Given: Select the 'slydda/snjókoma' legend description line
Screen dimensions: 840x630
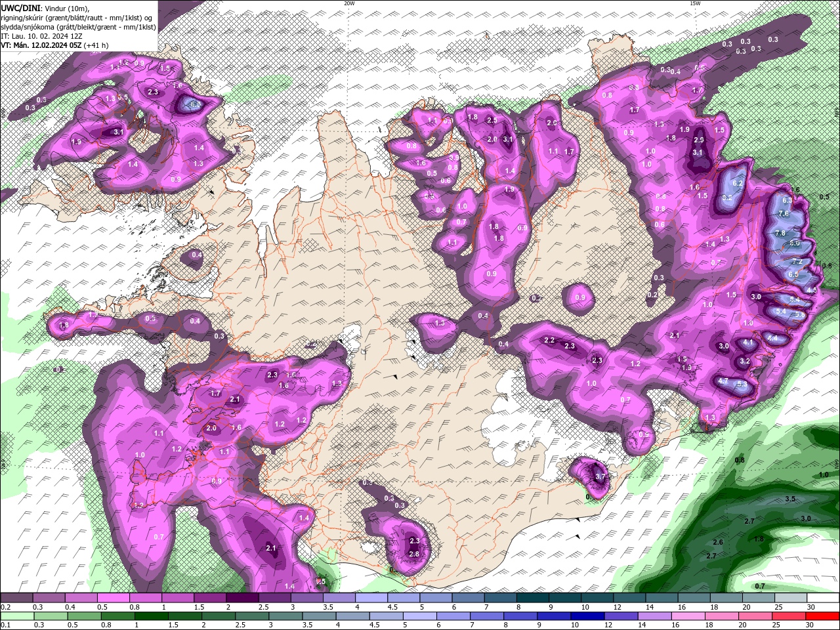Looking at the screenshot, I should (x=78, y=27).
